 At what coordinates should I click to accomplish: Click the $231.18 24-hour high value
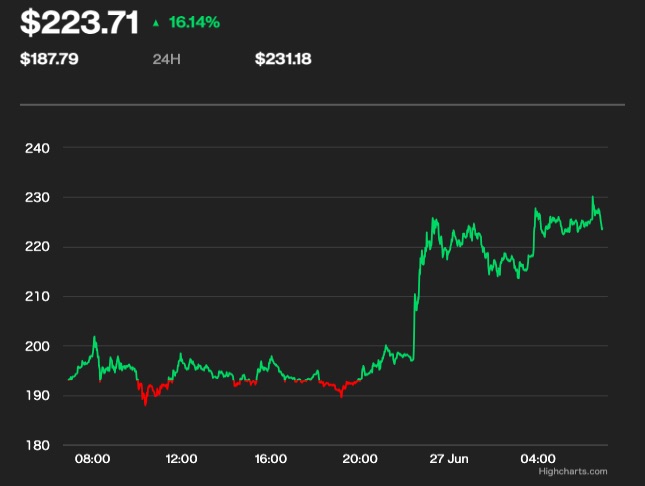click(284, 59)
